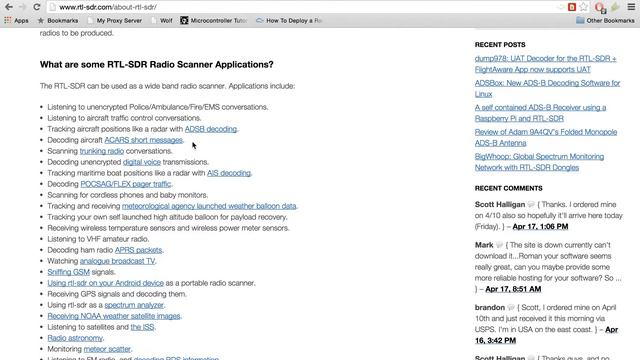This screenshot has height=360, width=640.
Task: Click comment bubble beside brandon
Action: pyautogui.click(x=511, y=307)
